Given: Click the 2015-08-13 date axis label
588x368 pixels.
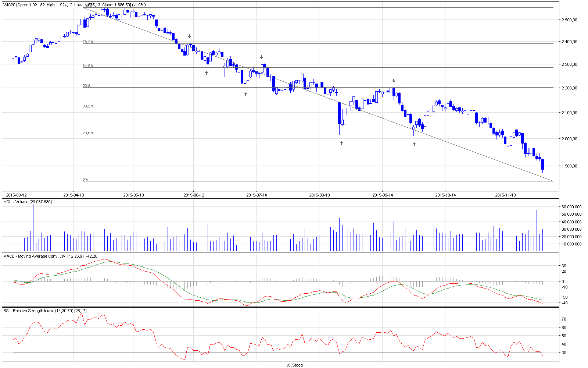Looking at the screenshot, I should [319, 195].
